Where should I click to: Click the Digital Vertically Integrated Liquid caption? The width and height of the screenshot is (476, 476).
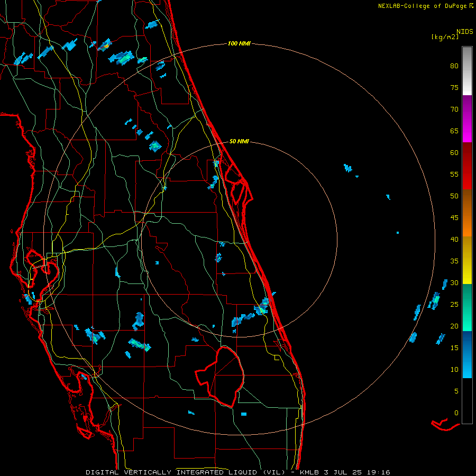[x=237, y=472]
